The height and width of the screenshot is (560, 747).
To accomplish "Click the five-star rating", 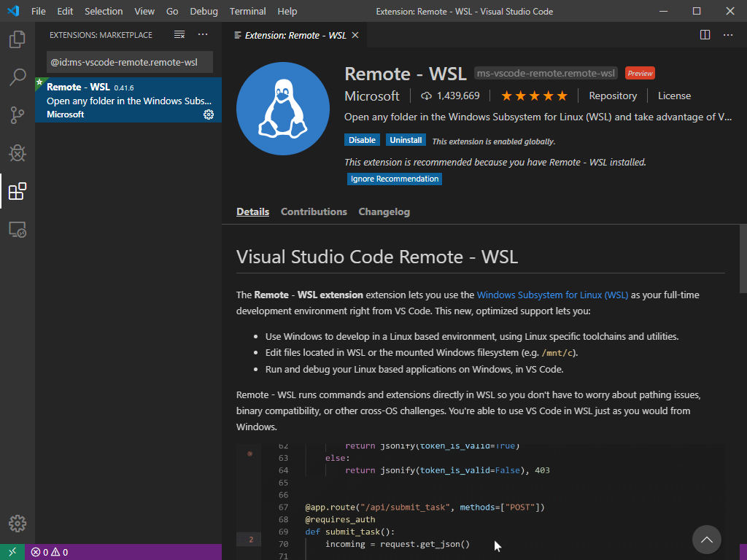I will click(x=534, y=96).
